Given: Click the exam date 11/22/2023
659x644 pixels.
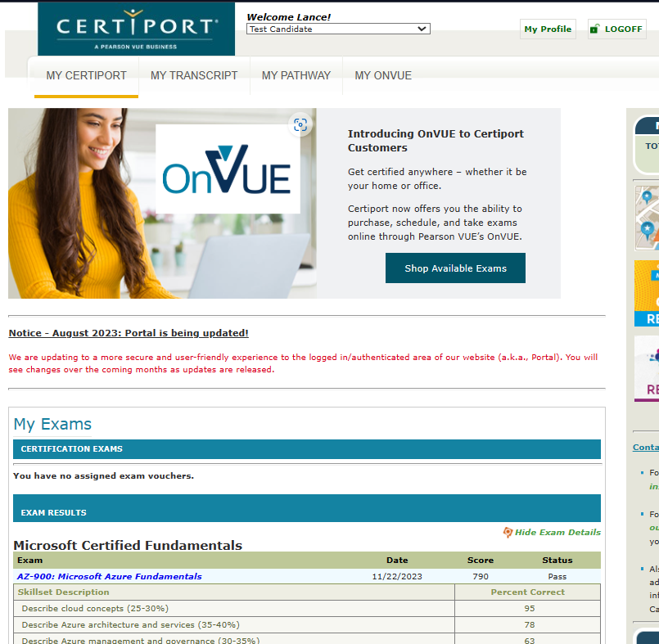Looking at the screenshot, I should click(397, 576).
